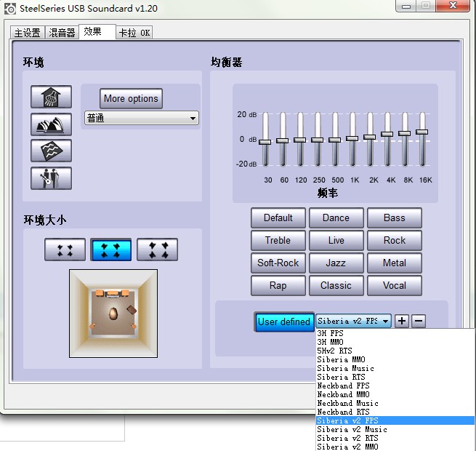
Task: Open the Siberia v2 FPS preset combo box
Action: coord(353,321)
